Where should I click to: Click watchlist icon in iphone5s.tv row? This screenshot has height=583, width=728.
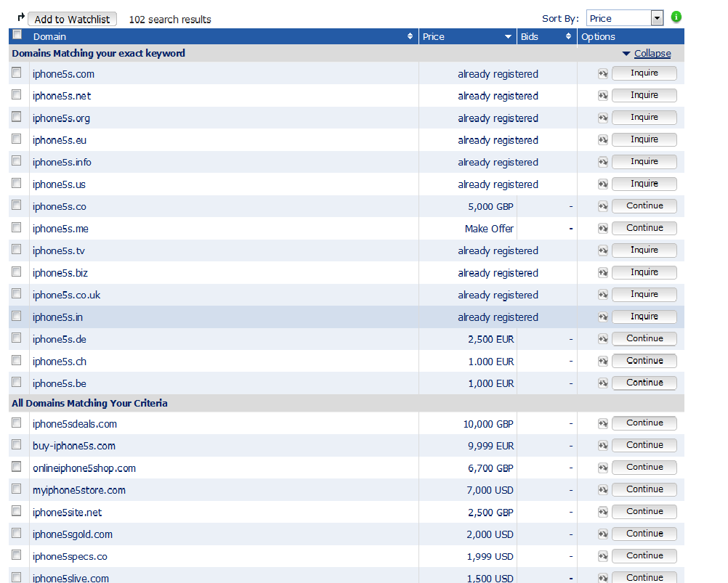602,251
